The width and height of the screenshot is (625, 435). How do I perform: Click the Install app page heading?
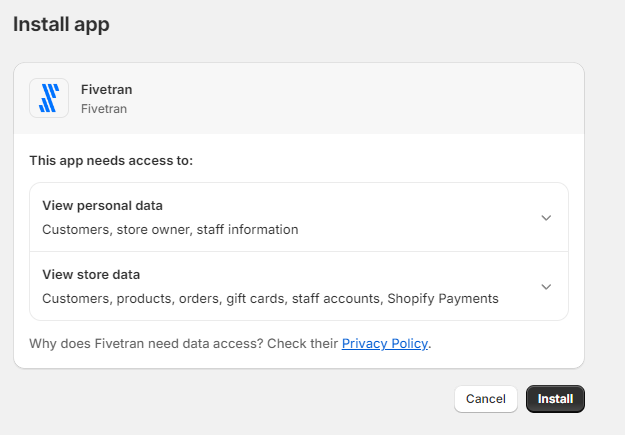[x=61, y=25]
